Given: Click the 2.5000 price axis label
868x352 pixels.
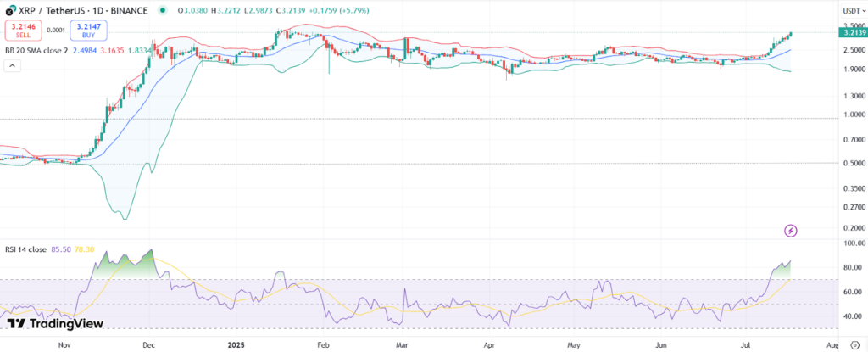Looking at the screenshot, I should click(x=854, y=50).
